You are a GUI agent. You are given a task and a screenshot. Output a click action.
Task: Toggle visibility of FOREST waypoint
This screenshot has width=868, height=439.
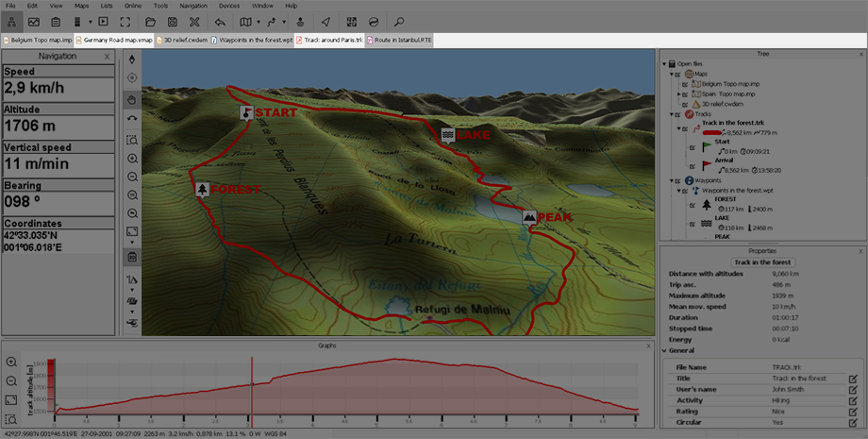click(x=693, y=204)
